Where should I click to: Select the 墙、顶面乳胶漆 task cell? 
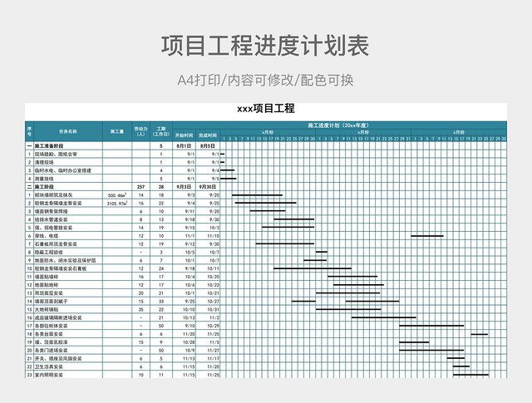(x=68, y=342)
